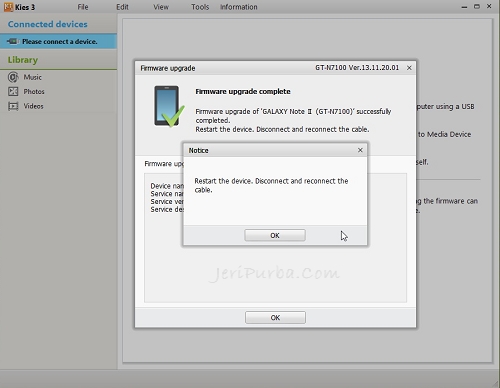Image resolution: width=500 pixels, height=388 pixels.
Task: Open the Photos library entry
Action: click(x=34, y=91)
